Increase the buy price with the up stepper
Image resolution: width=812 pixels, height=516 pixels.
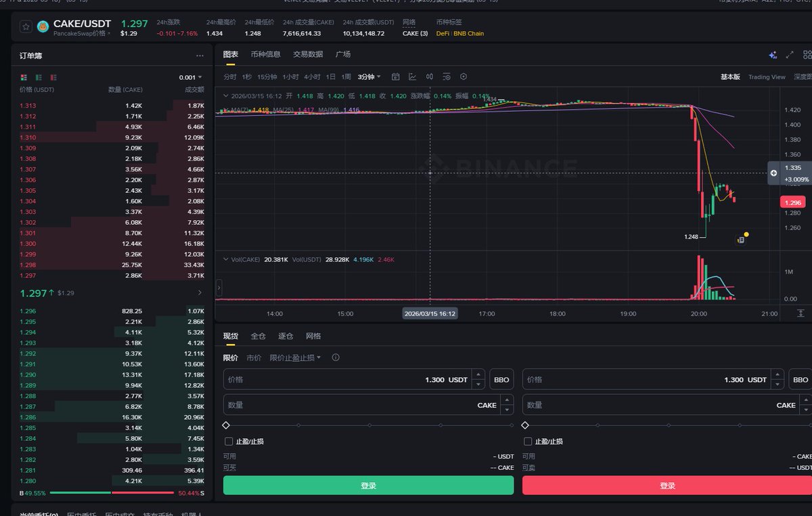click(478, 375)
